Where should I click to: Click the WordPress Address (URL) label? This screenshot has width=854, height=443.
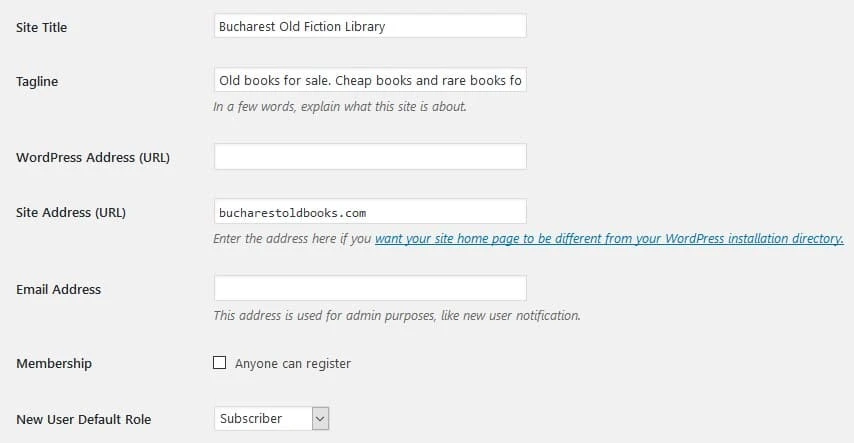[x=93, y=158]
